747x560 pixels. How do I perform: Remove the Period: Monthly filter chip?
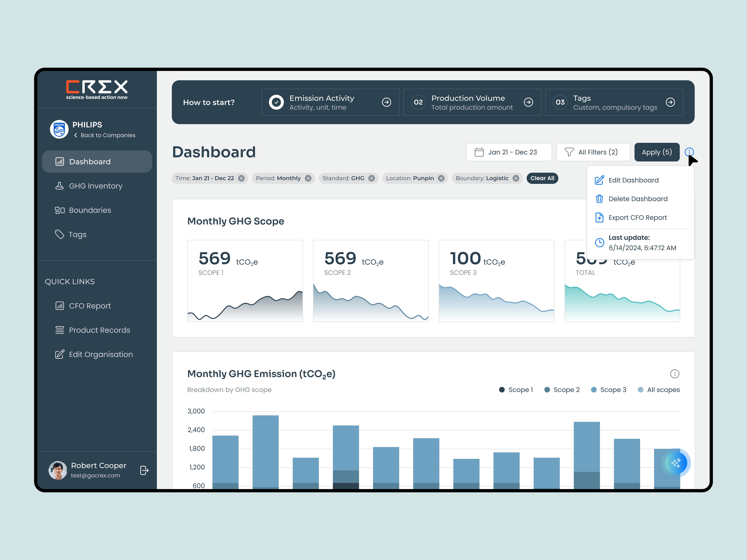(x=308, y=178)
